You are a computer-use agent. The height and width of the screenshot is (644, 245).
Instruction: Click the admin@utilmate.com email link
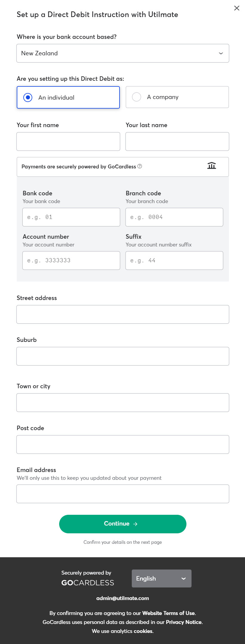click(122, 598)
